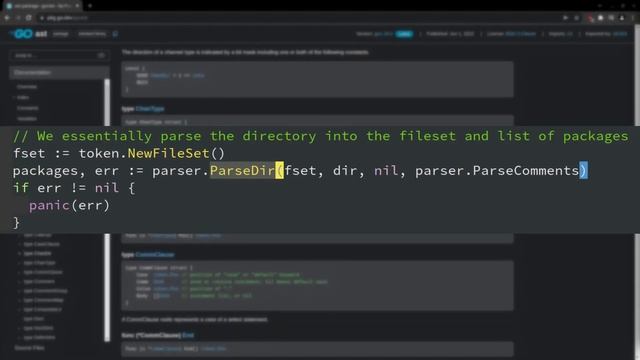Click the 'package' chip next to ast
This screenshot has height=360, width=640.
point(60,34)
